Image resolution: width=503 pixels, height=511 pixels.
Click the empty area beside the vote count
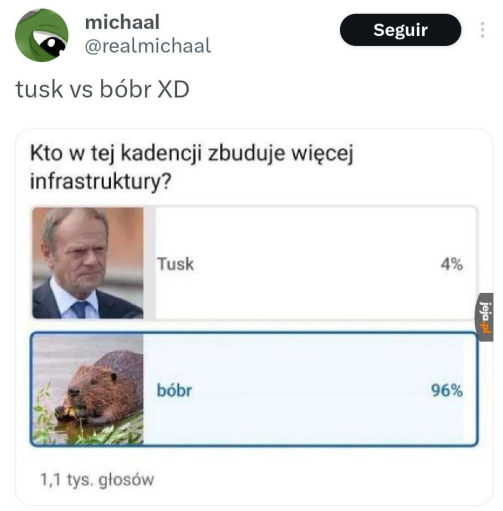pos(317,480)
